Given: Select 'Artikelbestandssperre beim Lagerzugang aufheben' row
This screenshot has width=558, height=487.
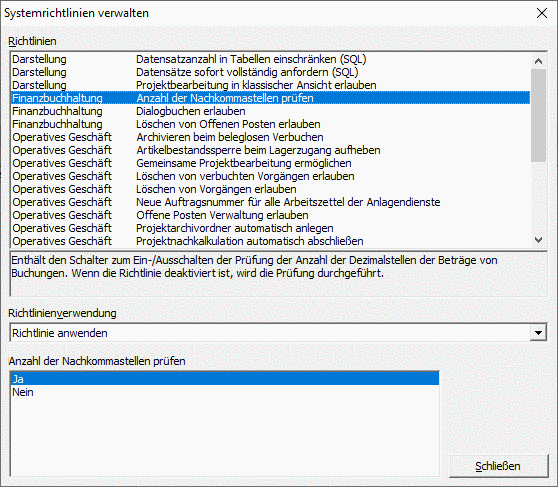Looking at the screenshot, I should click(x=270, y=150).
